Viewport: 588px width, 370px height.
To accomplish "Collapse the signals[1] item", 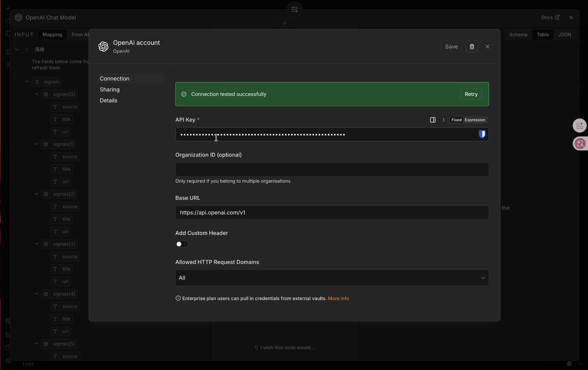I will click(x=36, y=144).
